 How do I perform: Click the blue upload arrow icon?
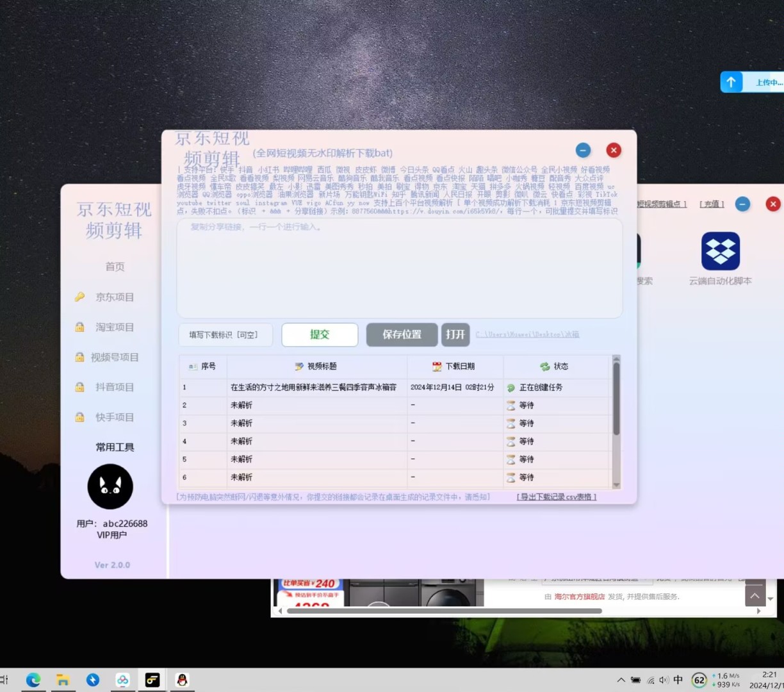click(x=731, y=82)
